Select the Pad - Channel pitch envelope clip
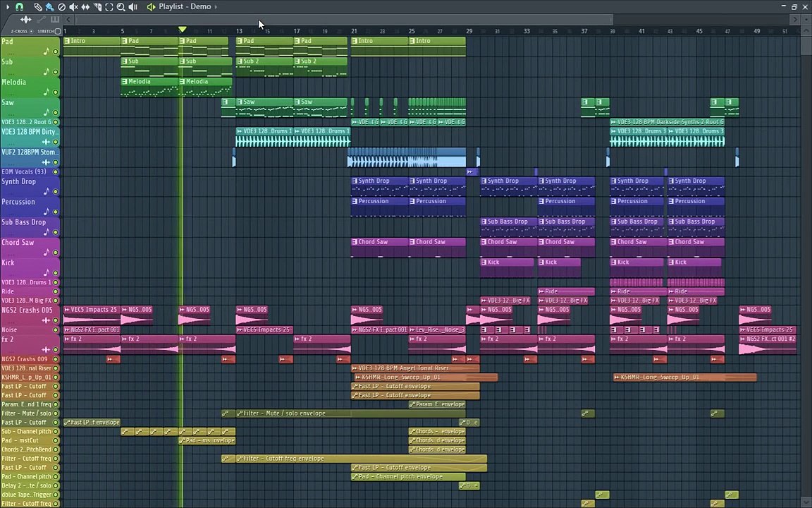 tap(408, 476)
